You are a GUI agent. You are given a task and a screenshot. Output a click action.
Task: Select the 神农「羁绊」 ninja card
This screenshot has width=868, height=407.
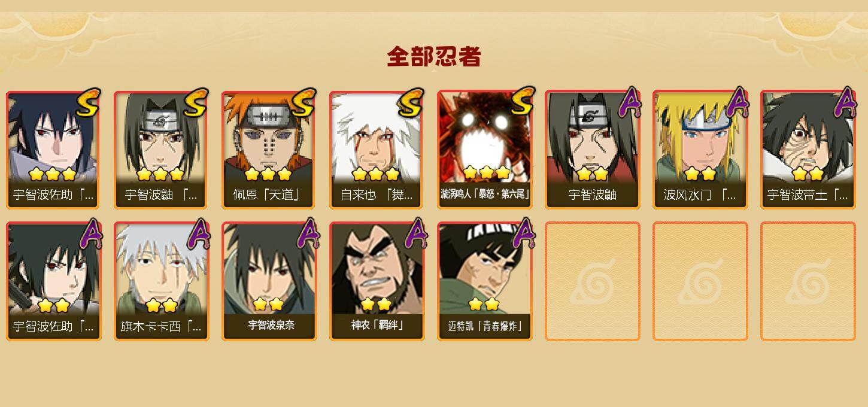(x=377, y=281)
